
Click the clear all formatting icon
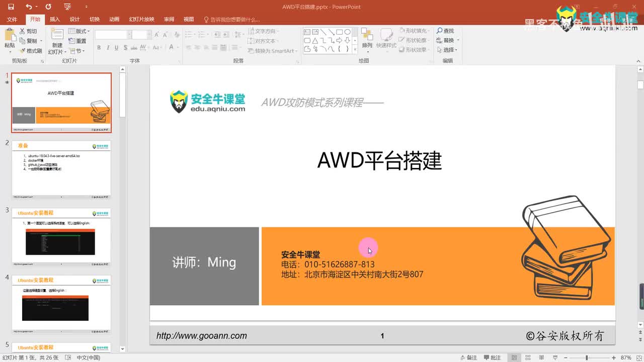pyautogui.click(x=177, y=35)
